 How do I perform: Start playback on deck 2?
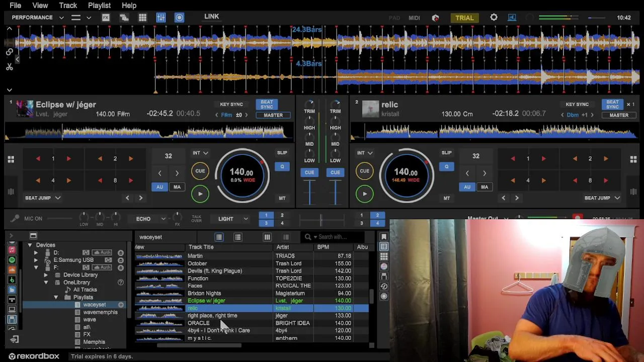[364, 194]
